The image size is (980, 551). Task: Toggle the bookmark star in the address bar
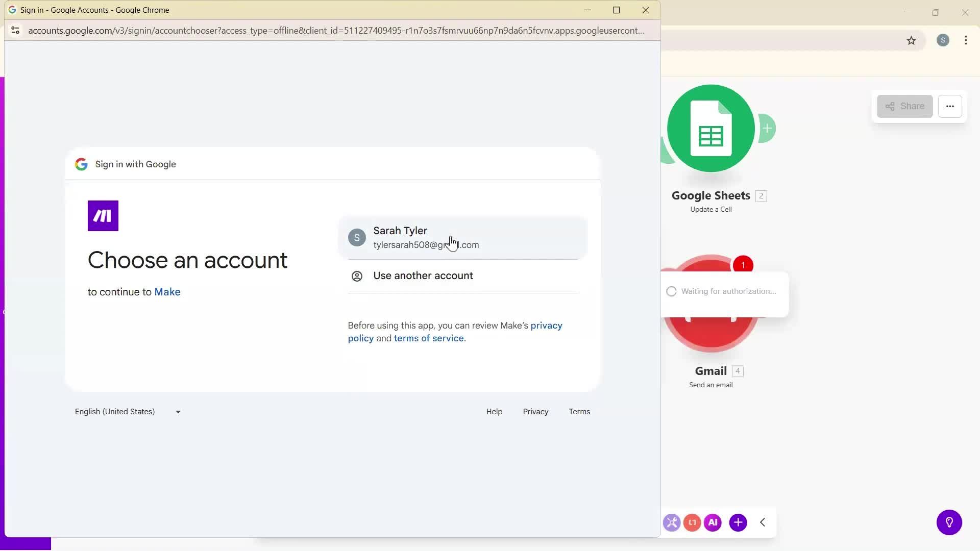point(912,40)
